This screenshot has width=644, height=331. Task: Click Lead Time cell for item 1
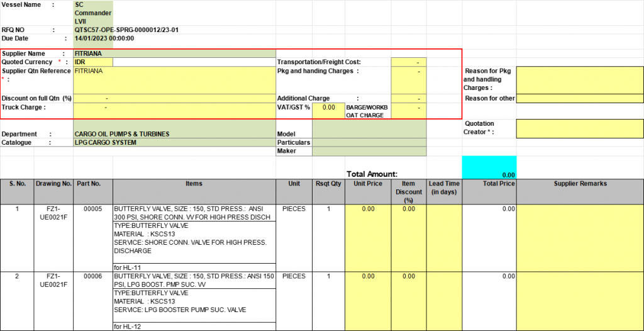(444, 238)
